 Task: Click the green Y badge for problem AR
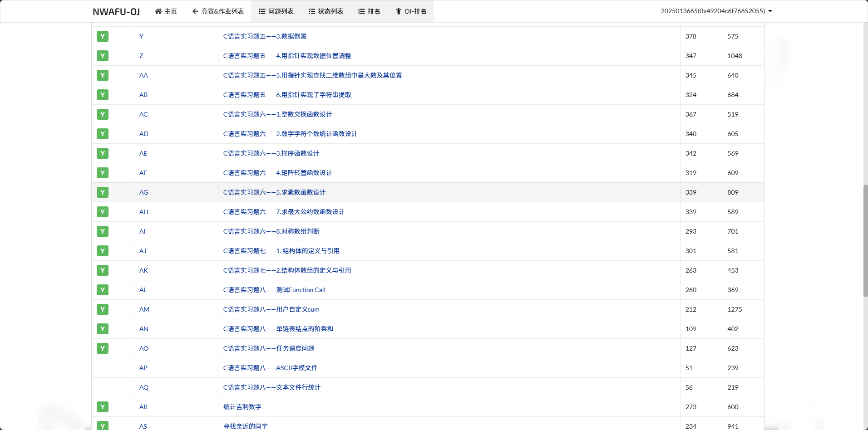pos(103,407)
